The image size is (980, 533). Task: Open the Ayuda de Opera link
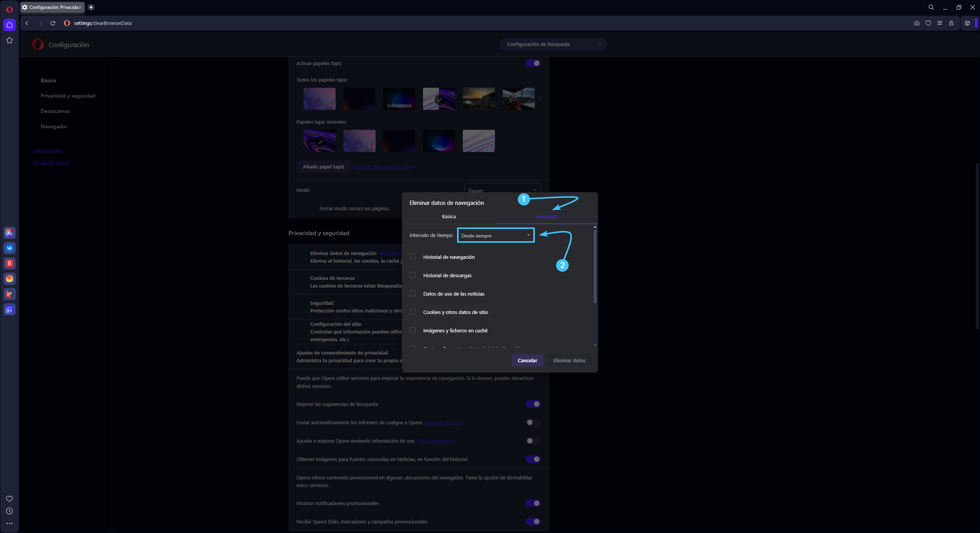pyautogui.click(x=51, y=162)
